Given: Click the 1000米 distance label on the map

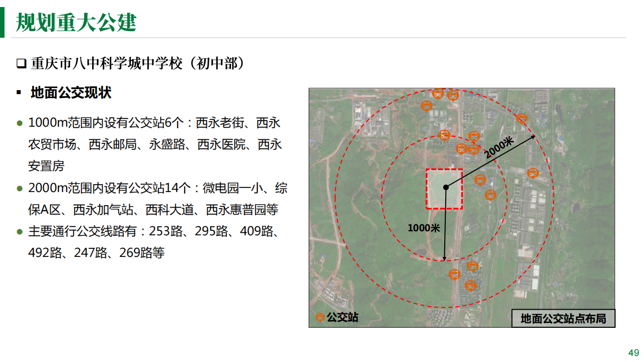Looking at the screenshot, I should [x=424, y=228].
